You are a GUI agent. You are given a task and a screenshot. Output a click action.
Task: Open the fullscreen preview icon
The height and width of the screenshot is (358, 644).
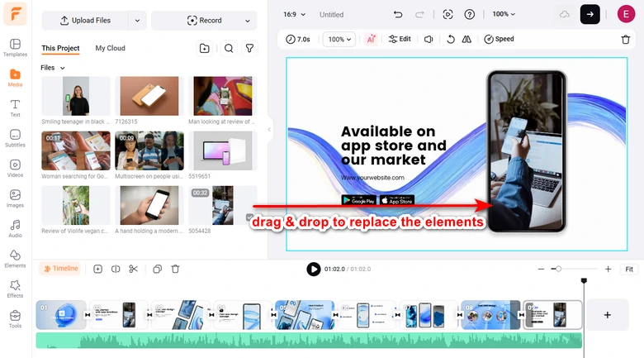[x=447, y=14]
